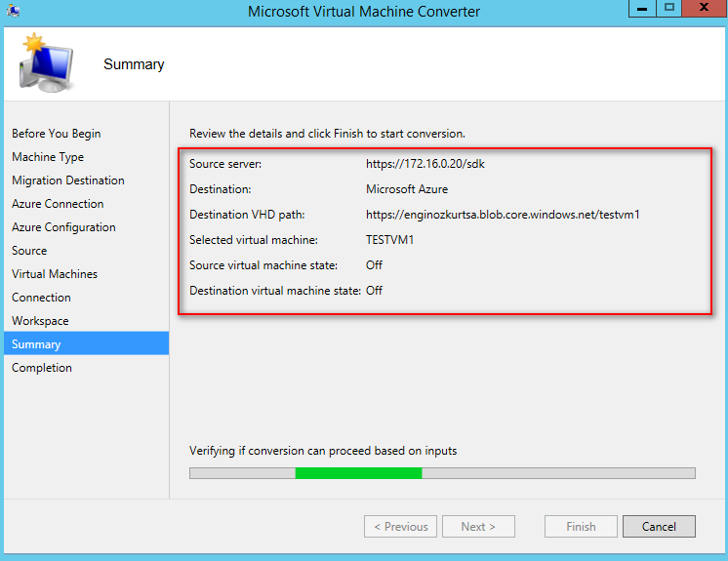Click the Microsoft Azure destination value

click(x=407, y=189)
